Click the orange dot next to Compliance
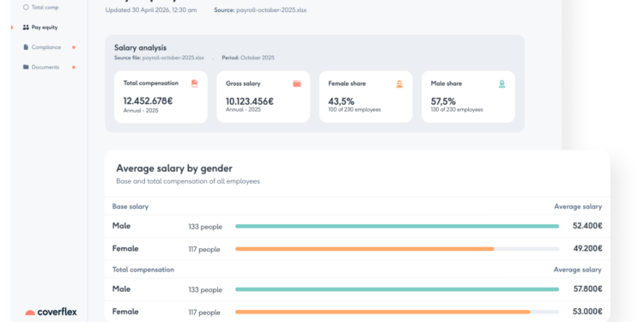 tap(74, 47)
